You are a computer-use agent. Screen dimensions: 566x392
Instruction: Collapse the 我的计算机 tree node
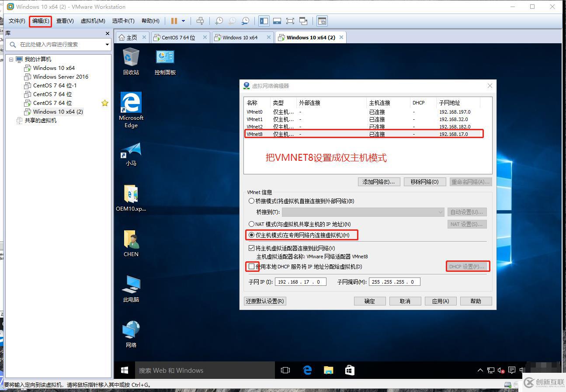click(11, 59)
